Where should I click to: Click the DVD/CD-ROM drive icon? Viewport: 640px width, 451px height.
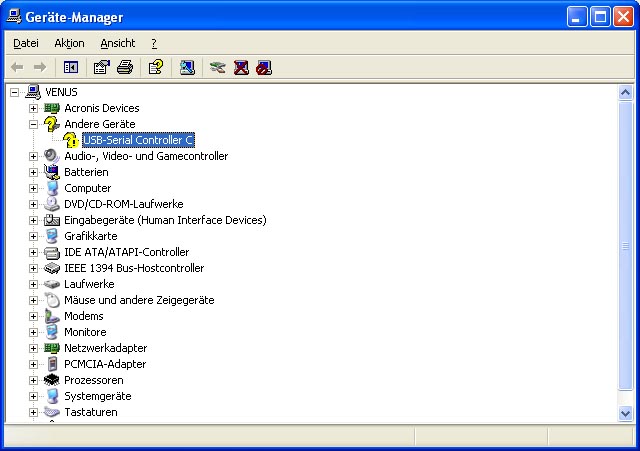[52, 204]
